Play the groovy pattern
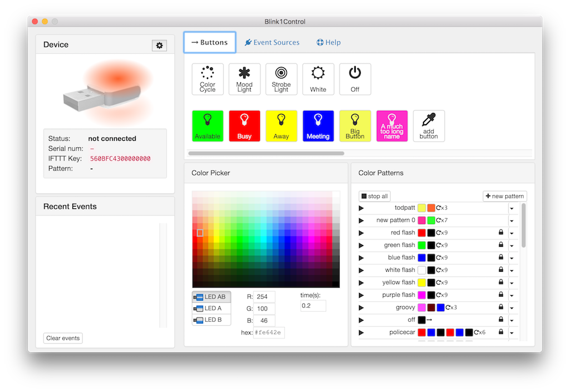 pyautogui.click(x=361, y=307)
